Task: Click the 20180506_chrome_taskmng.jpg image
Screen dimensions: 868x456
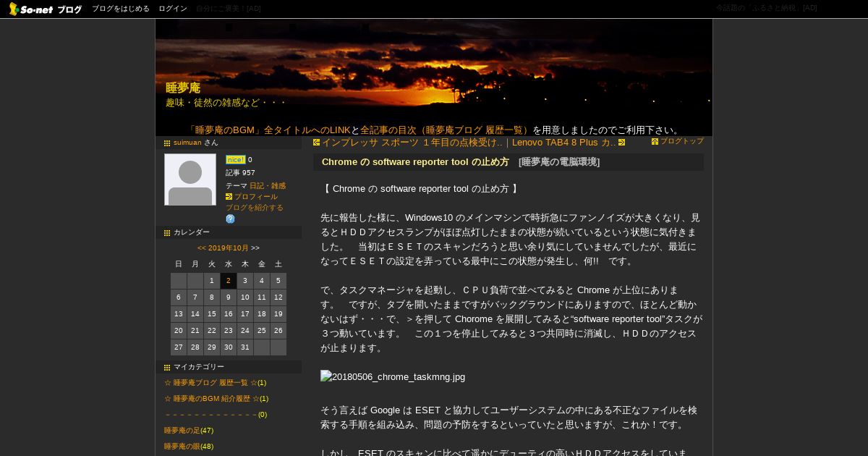Action: coord(393,376)
